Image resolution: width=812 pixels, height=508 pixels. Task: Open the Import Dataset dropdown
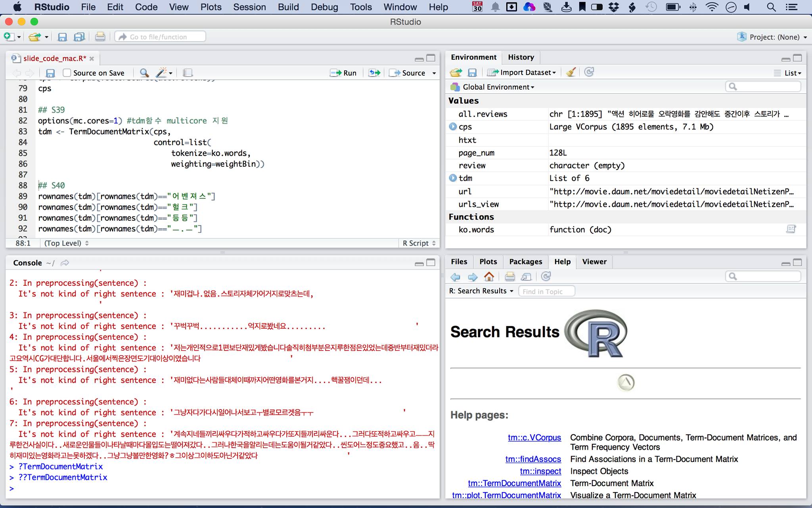click(522, 72)
